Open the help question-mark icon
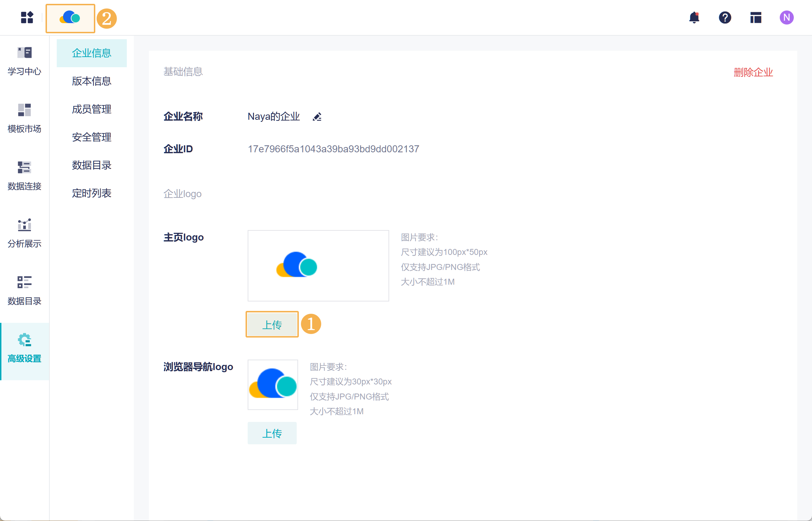Viewport: 812px width, 521px height. (x=725, y=18)
